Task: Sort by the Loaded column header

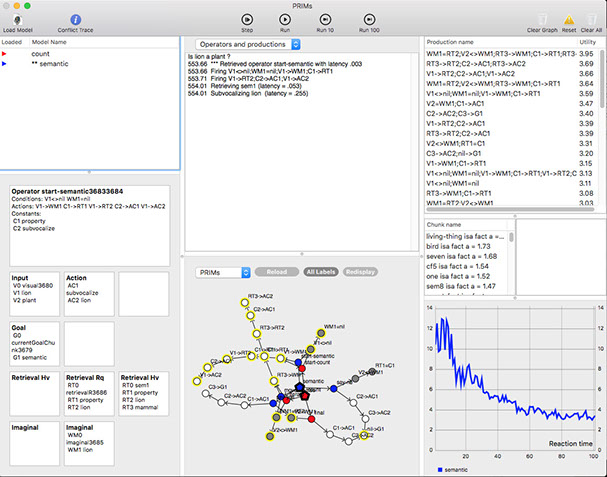Action: click(x=12, y=42)
